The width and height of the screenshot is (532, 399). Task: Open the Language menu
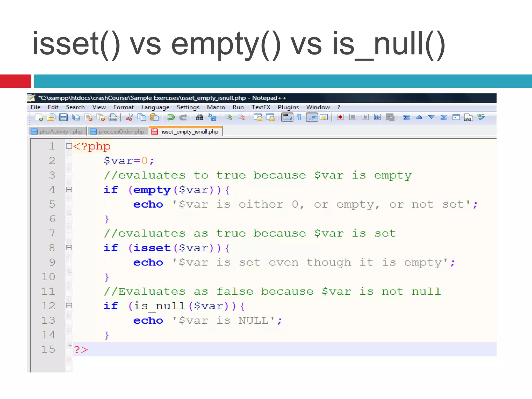point(155,107)
